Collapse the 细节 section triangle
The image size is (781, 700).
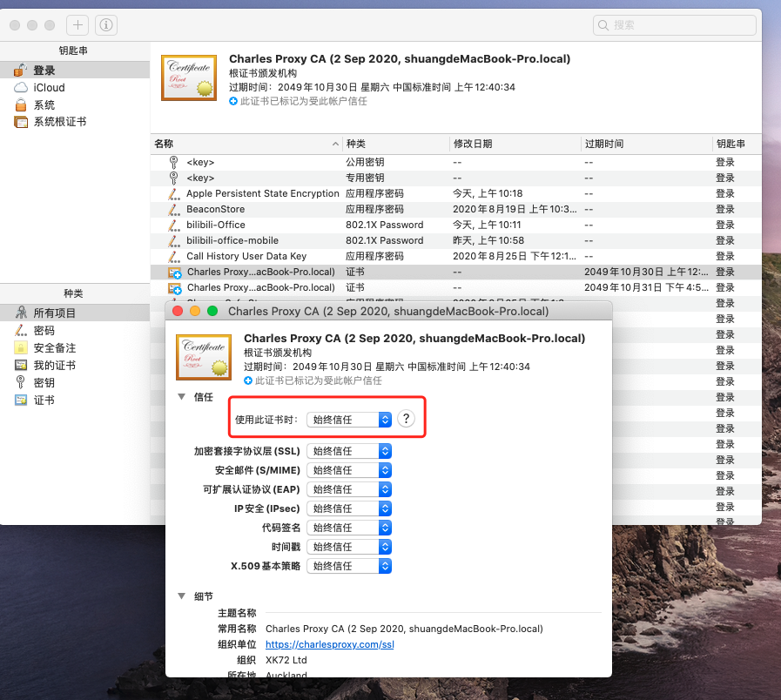click(x=181, y=596)
